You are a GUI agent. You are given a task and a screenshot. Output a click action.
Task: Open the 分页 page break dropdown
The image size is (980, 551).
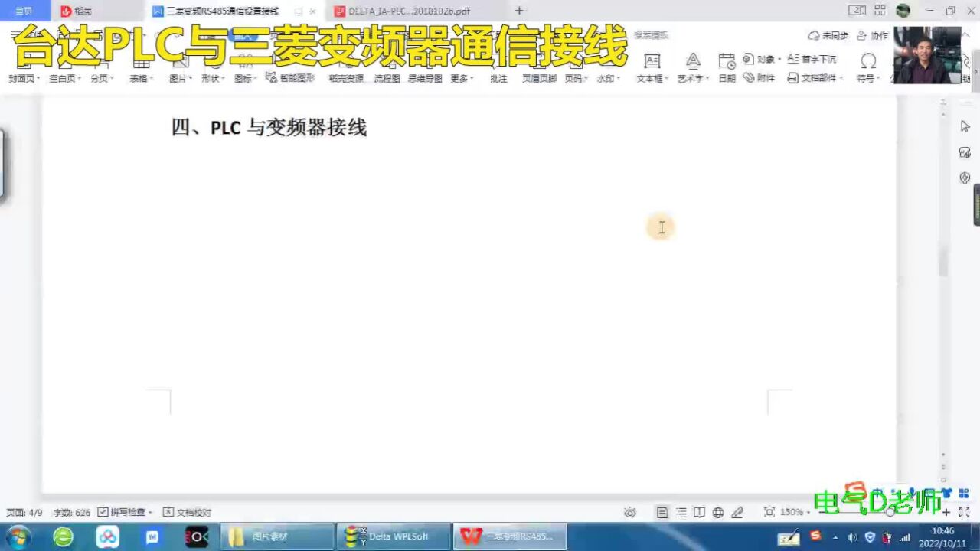(x=103, y=78)
